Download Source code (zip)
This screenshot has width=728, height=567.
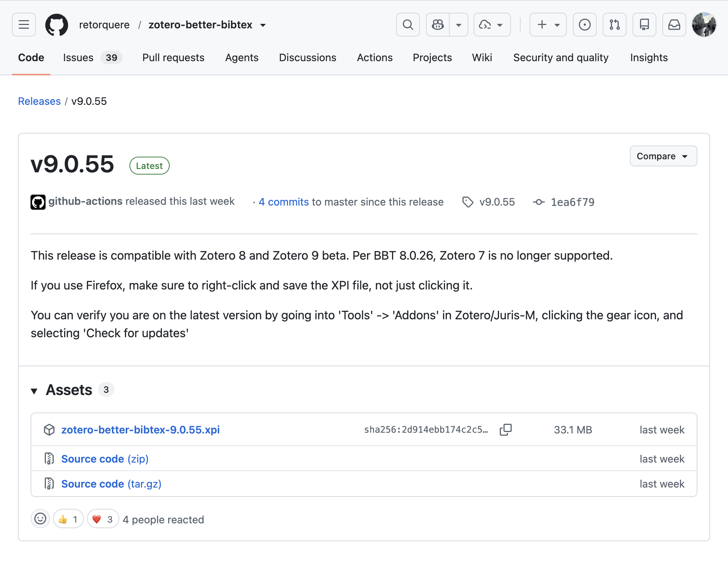click(x=105, y=459)
